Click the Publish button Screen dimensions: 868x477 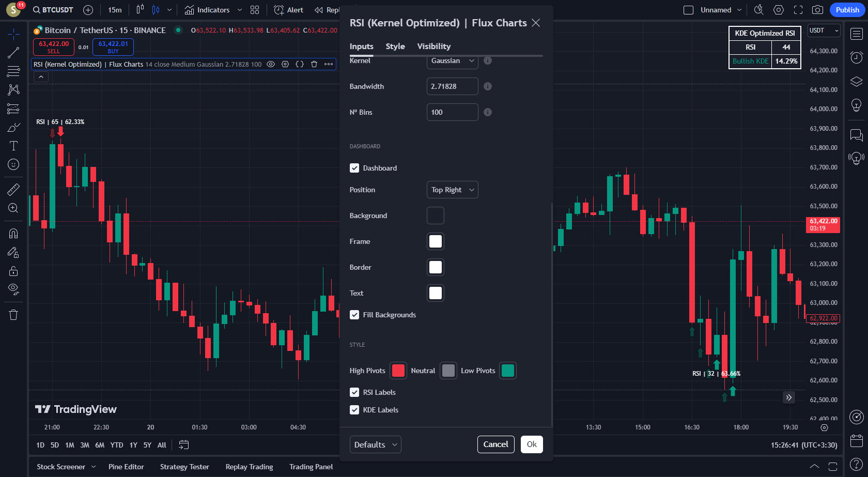click(x=847, y=9)
